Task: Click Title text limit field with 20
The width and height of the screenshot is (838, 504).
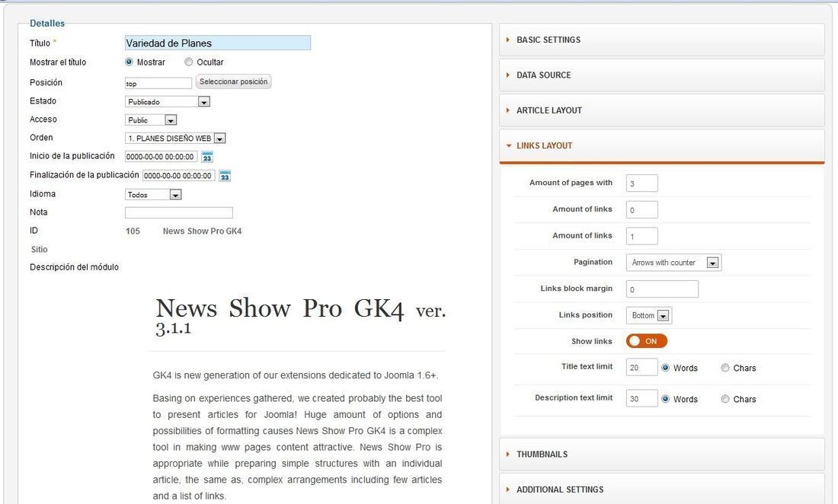Action: point(642,367)
